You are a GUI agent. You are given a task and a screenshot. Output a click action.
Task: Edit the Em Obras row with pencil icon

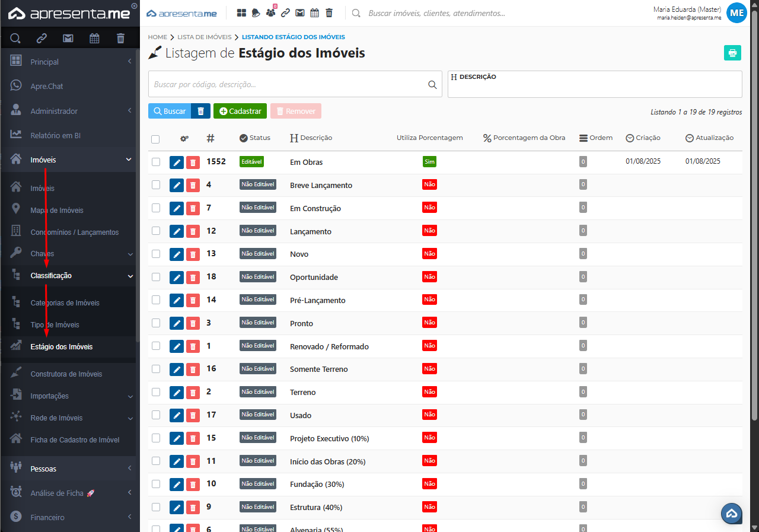(x=176, y=163)
